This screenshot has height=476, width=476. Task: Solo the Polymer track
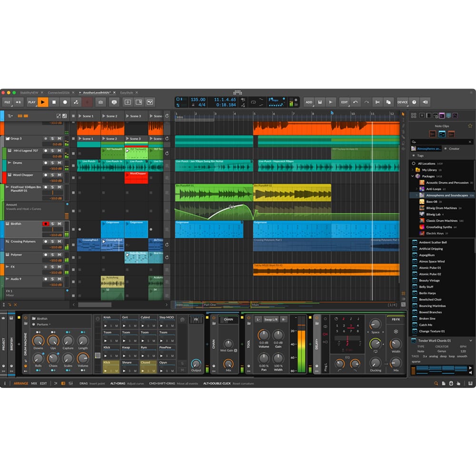click(53, 255)
